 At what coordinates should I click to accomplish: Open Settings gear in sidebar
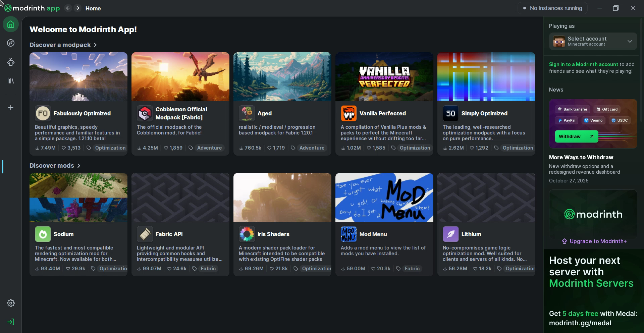pyautogui.click(x=11, y=303)
